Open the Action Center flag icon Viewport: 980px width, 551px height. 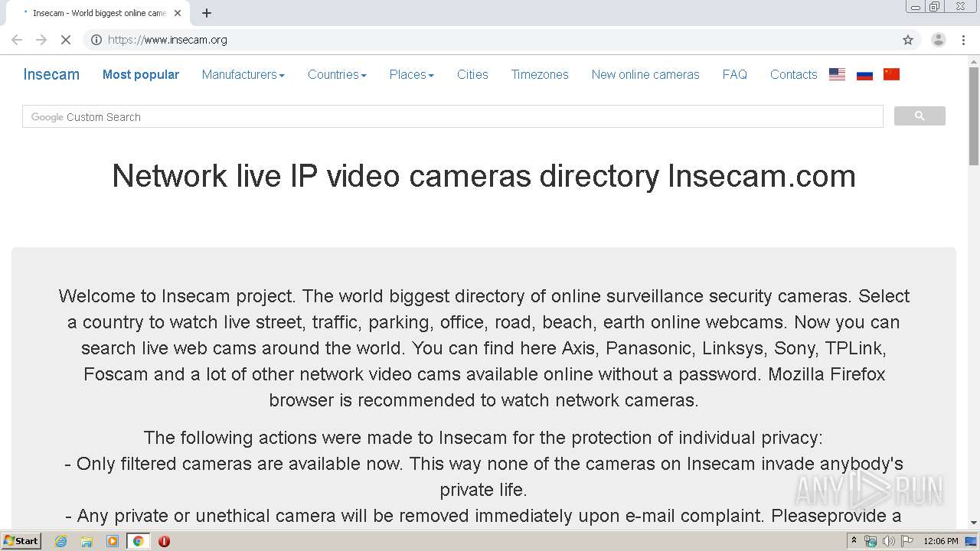pyautogui.click(x=907, y=541)
